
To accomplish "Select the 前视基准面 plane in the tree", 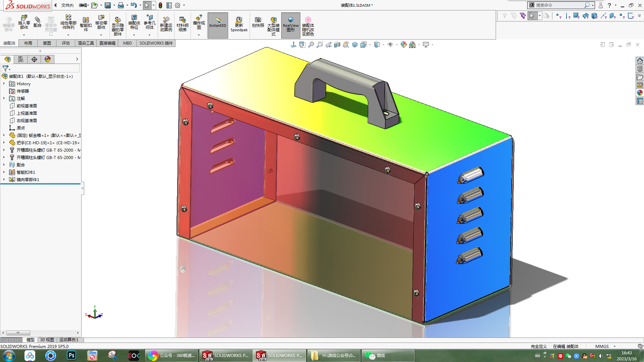I will [x=23, y=106].
